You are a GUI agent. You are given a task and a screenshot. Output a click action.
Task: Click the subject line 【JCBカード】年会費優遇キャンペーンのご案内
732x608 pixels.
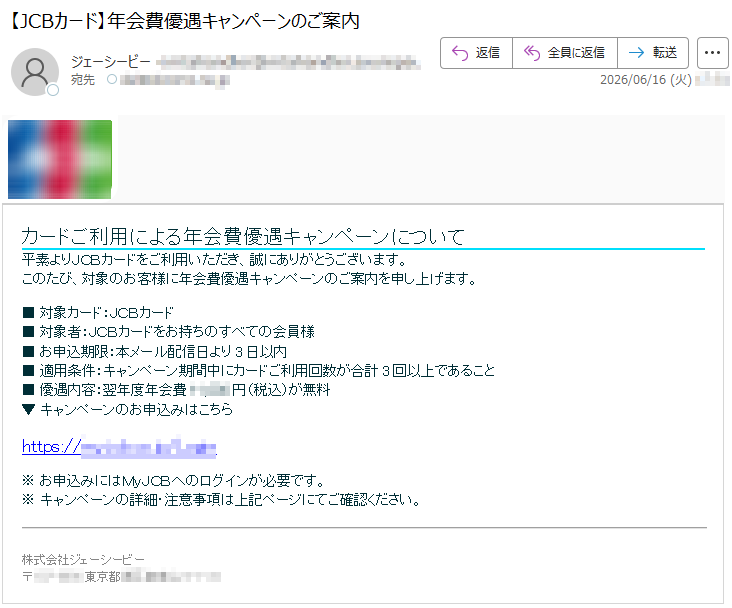183,21
